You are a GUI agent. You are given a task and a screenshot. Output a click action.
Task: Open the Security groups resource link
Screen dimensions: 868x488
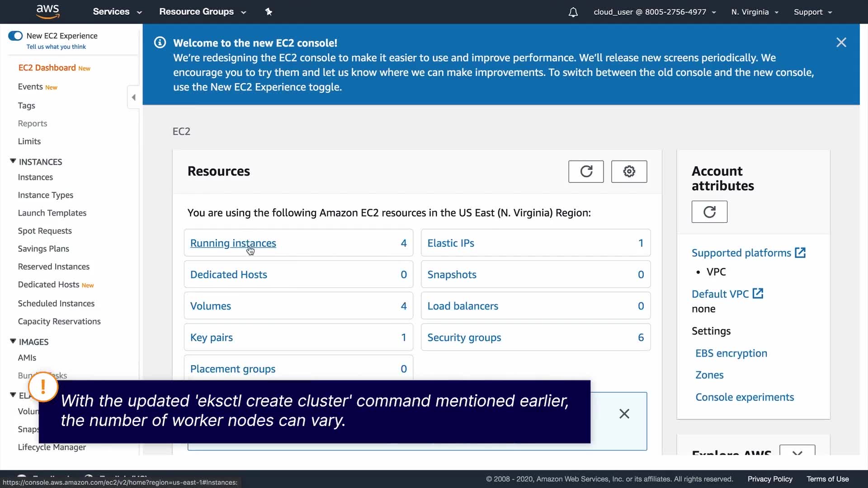pyautogui.click(x=464, y=338)
